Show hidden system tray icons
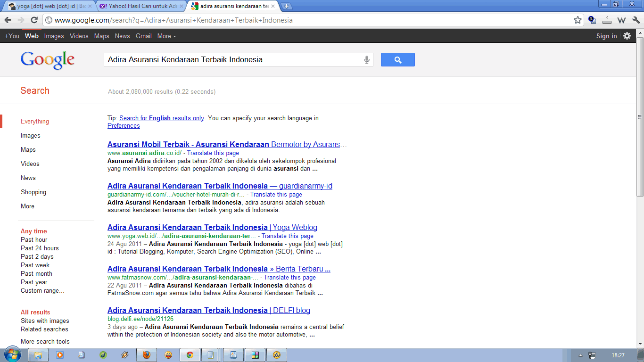The image size is (644, 362). (580, 355)
